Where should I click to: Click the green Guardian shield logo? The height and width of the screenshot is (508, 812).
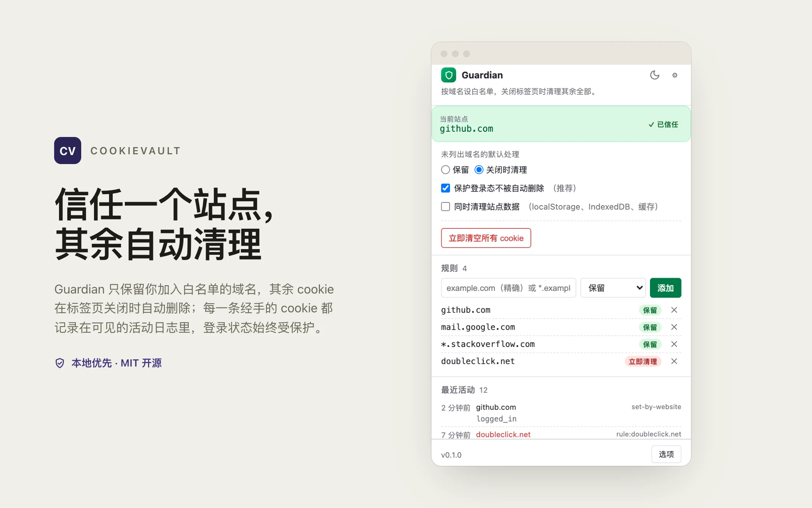[x=448, y=75]
